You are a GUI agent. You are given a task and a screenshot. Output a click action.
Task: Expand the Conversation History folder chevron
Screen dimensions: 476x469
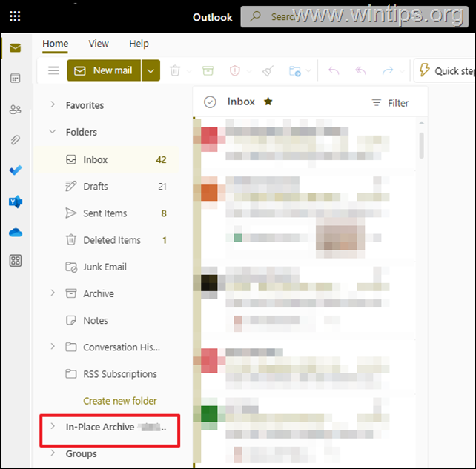53,346
